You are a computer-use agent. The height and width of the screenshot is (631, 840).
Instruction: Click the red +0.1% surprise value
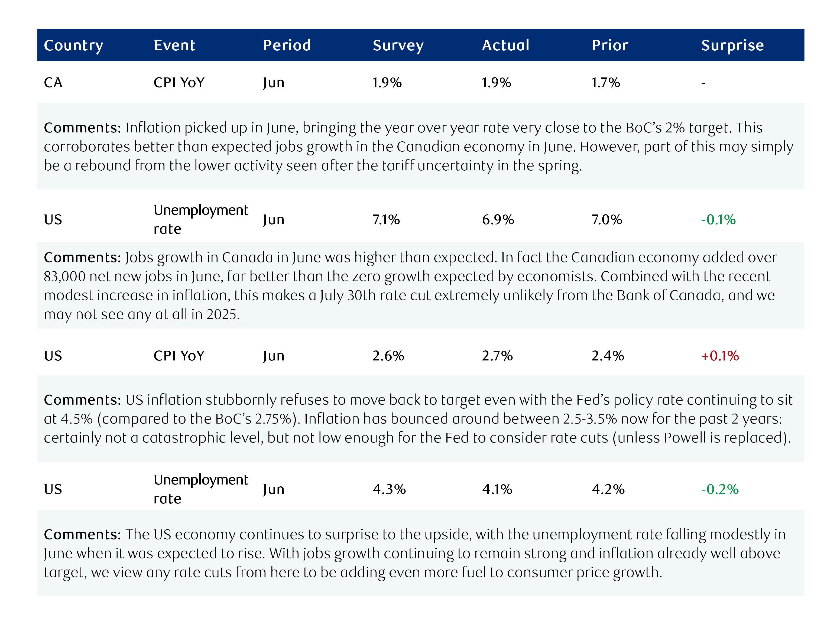point(720,356)
